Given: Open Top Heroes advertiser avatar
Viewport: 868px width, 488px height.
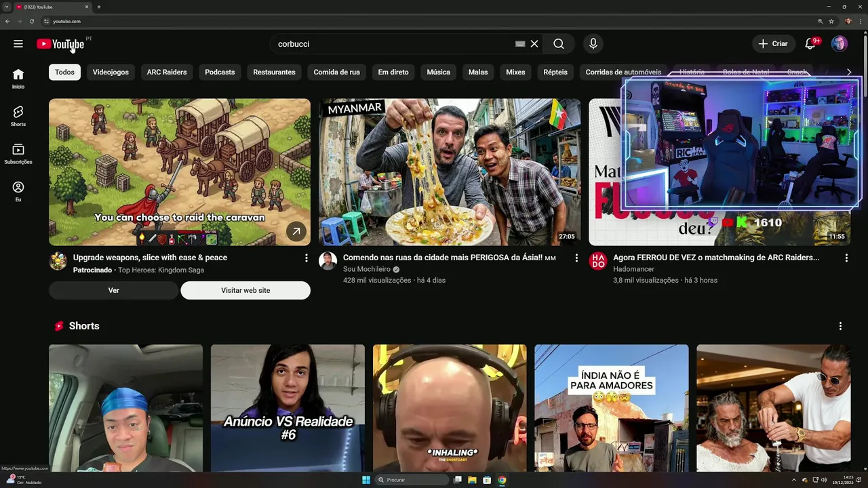Looking at the screenshot, I should point(58,261).
